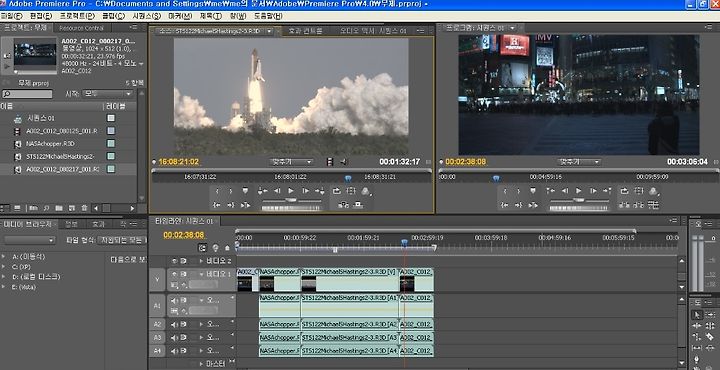The height and width of the screenshot is (370, 720).
Task: Step back one frame in Program monitor
Action: [x=565, y=191]
